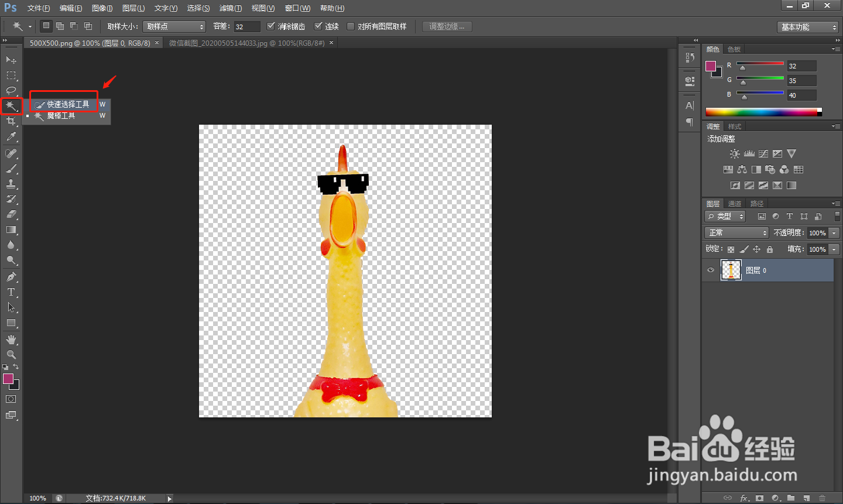The width and height of the screenshot is (843, 504).
Task: Click Add to selection mode icon
Action: coord(60,26)
